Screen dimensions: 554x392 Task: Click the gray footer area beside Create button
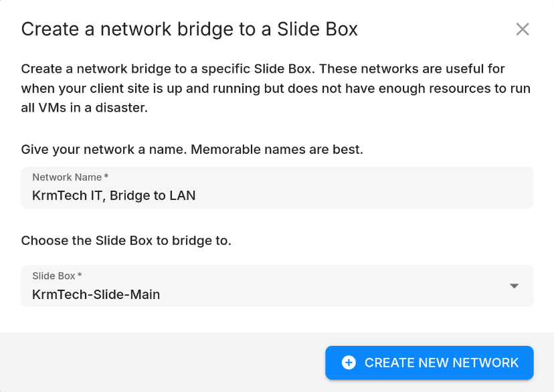tap(163, 363)
